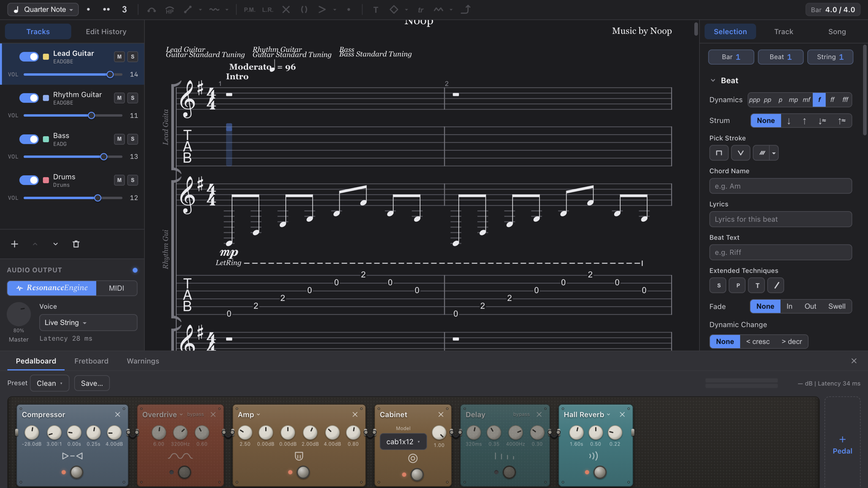Screen dimensions: 868x488
Task: Toggle triplet tuplet in toolbar
Action: click(x=124, y=9)
